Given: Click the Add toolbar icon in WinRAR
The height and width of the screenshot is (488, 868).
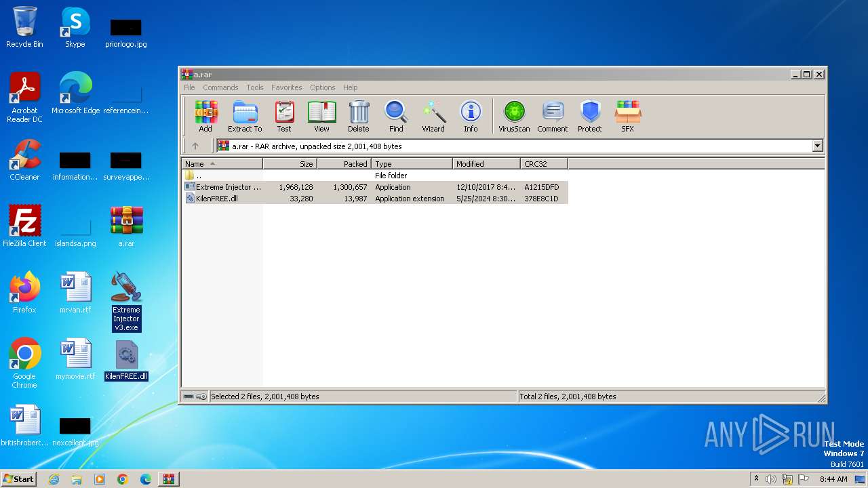Looking at the screenshot, I should point(205,117).
